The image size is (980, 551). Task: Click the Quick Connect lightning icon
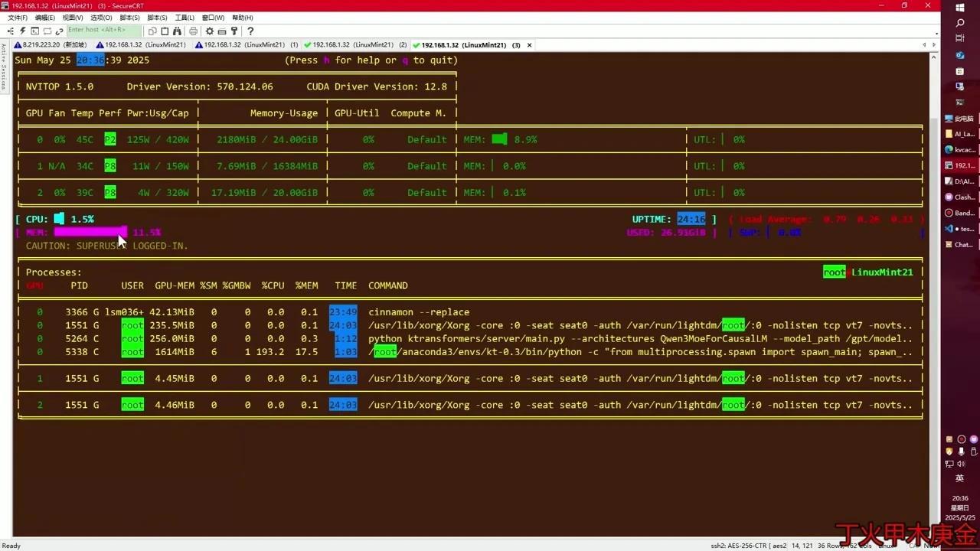coord(23,31)
